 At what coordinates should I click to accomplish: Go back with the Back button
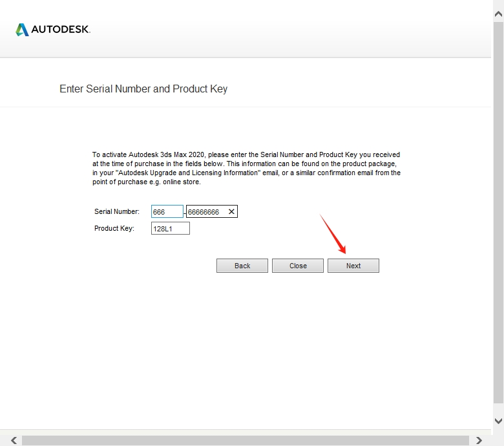point(242,266)
